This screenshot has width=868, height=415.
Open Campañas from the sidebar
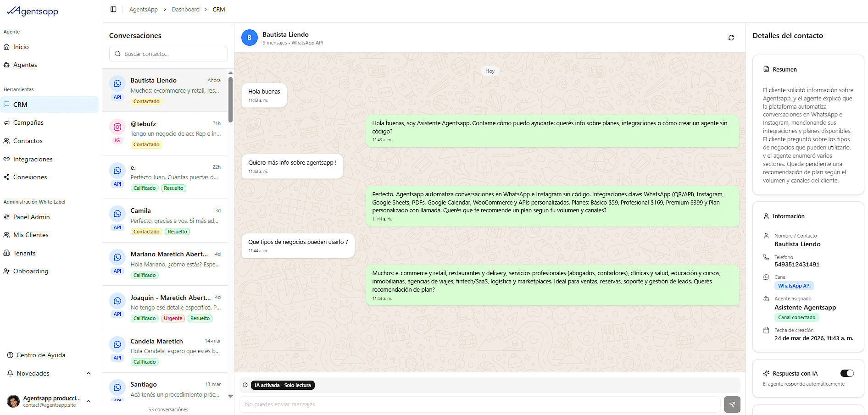29,122
